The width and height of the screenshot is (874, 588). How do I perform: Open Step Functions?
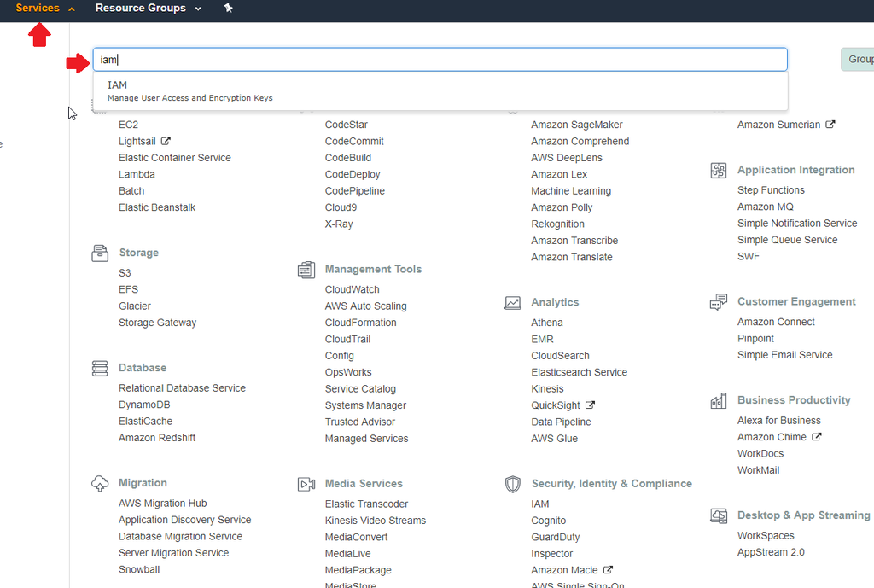[771, 190]
